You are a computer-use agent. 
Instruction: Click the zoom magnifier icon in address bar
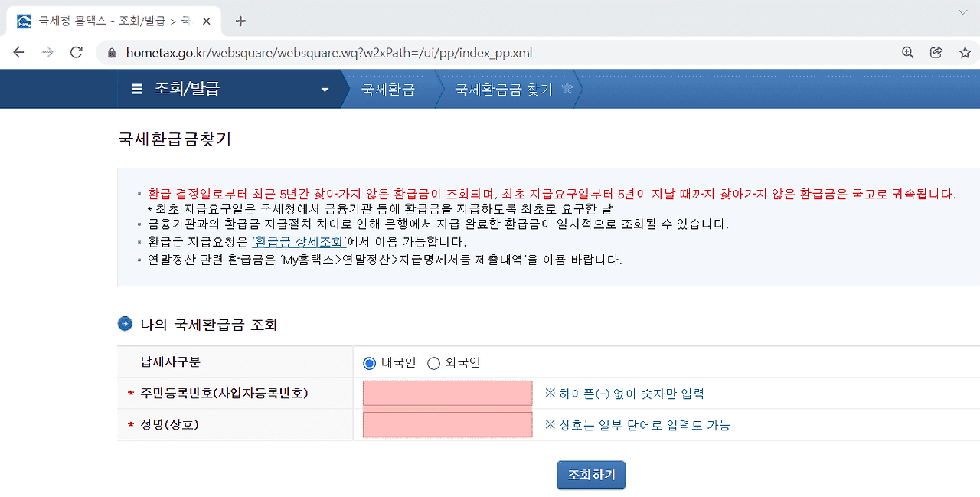(907, 53)
